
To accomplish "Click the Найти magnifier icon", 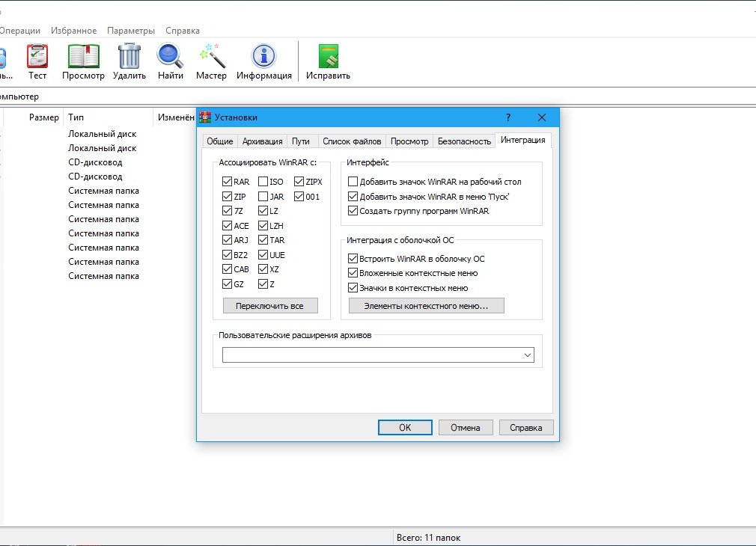I will (x=170, y=56).
